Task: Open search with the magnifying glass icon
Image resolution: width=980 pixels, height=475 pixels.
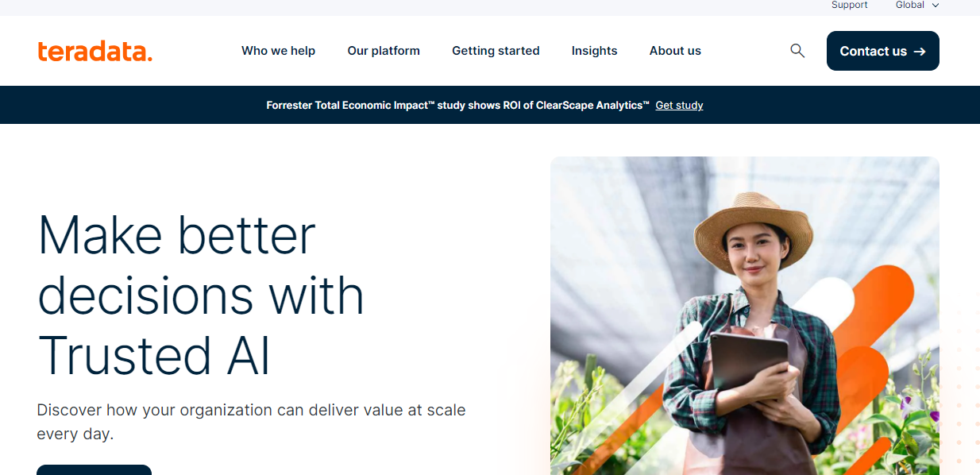Action: coord(797,51)
